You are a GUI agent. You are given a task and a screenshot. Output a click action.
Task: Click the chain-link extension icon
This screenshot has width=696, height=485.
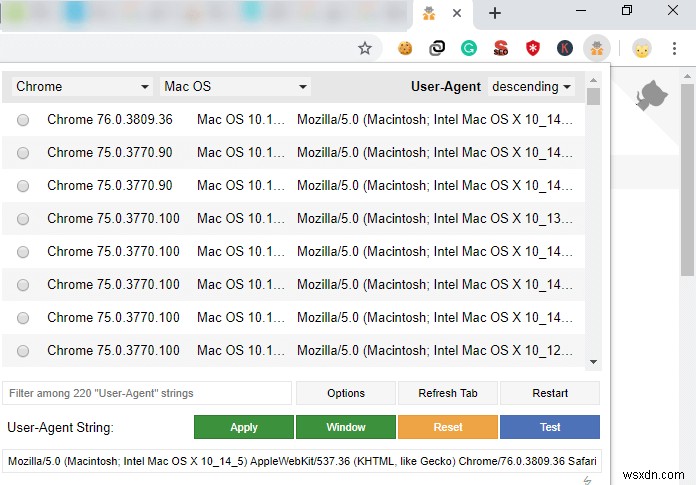[x=437, y=48]
